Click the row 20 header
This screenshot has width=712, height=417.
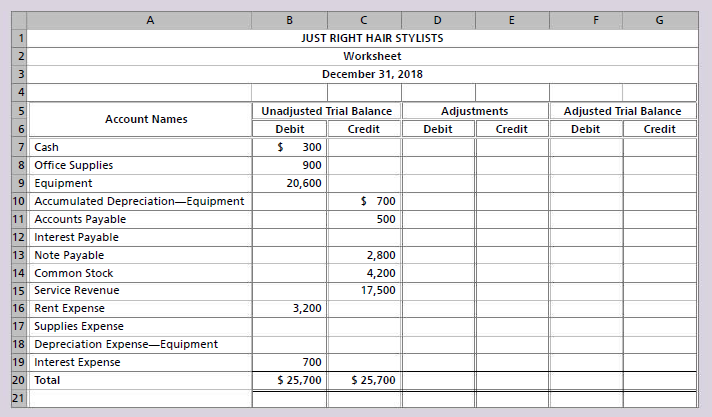(19, 380)
